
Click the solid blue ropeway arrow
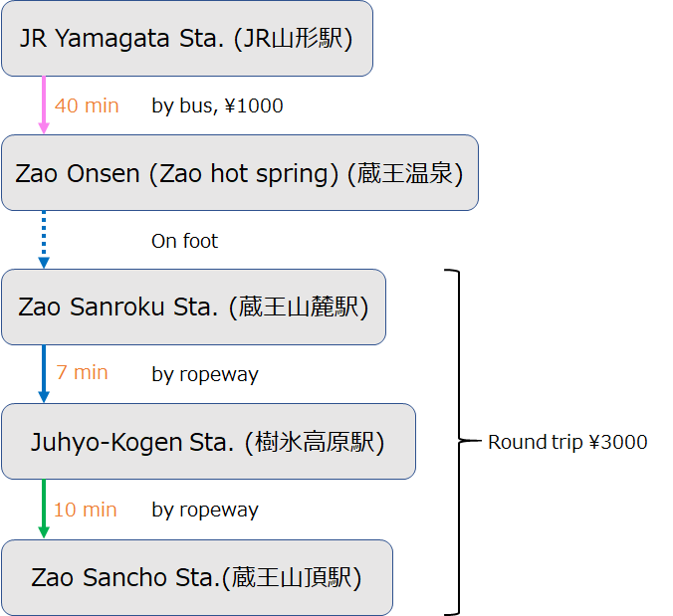coord(44,374)
